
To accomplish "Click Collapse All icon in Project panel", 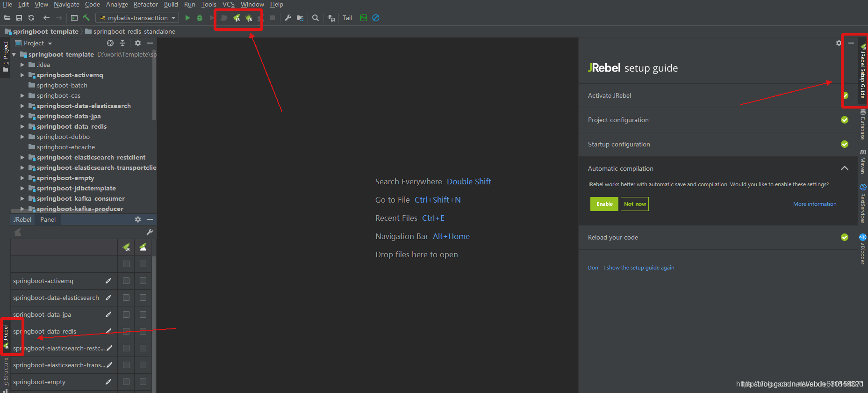I will [x=122, y=43].
